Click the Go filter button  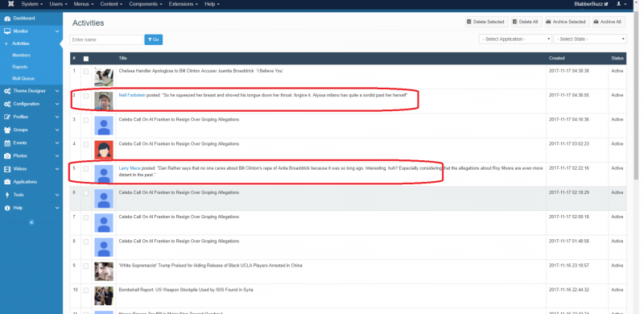tap(154, 39)
